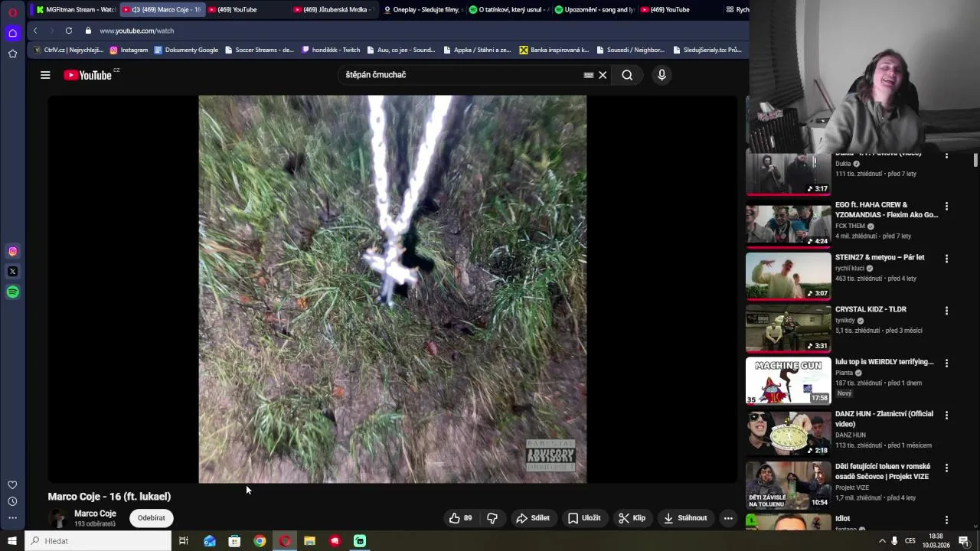The height and width of the screenshot is (551, 980).
Task: Open Opera menu logo
Action: coord(12,12)
